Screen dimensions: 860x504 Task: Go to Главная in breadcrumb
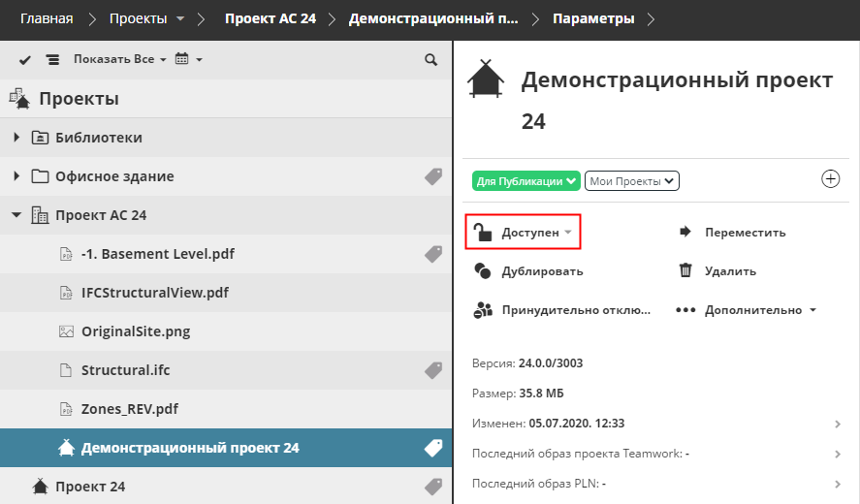click(x=47, y=18)
